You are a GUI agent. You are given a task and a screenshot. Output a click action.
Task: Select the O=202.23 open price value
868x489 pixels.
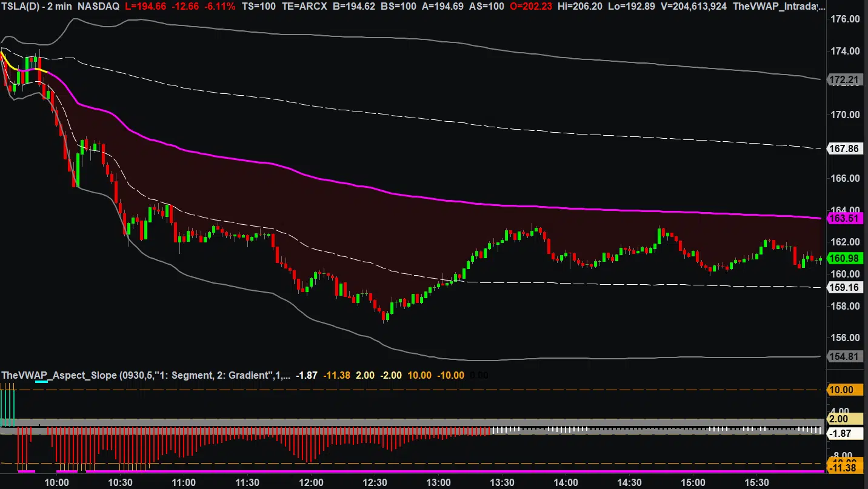point(532,7)
